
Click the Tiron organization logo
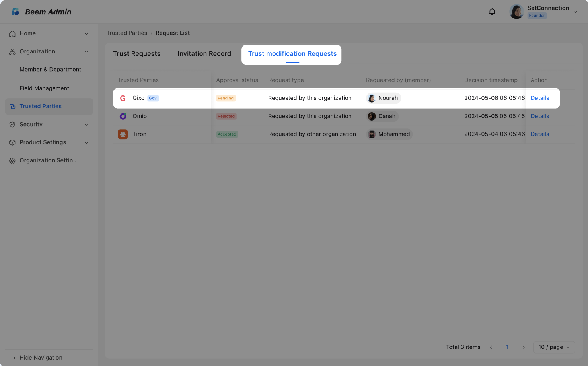pyautogui.click(x=123, y=134)
